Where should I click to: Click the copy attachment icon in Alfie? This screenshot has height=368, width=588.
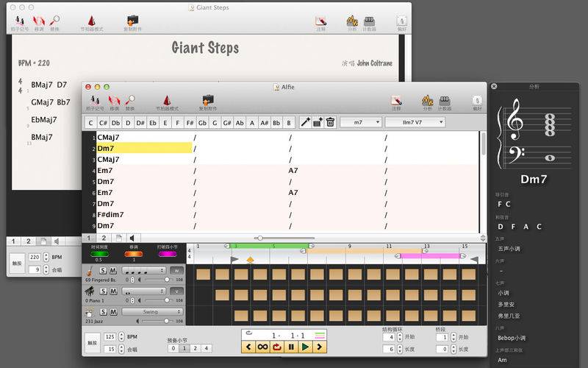click(x=208, y=101)
